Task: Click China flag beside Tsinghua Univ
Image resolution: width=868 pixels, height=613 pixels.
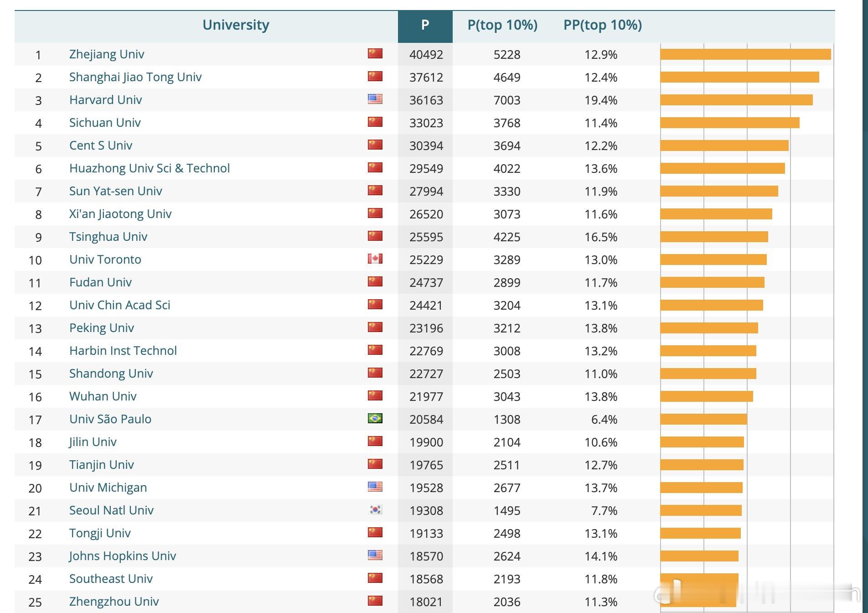Action: point(375,236)
